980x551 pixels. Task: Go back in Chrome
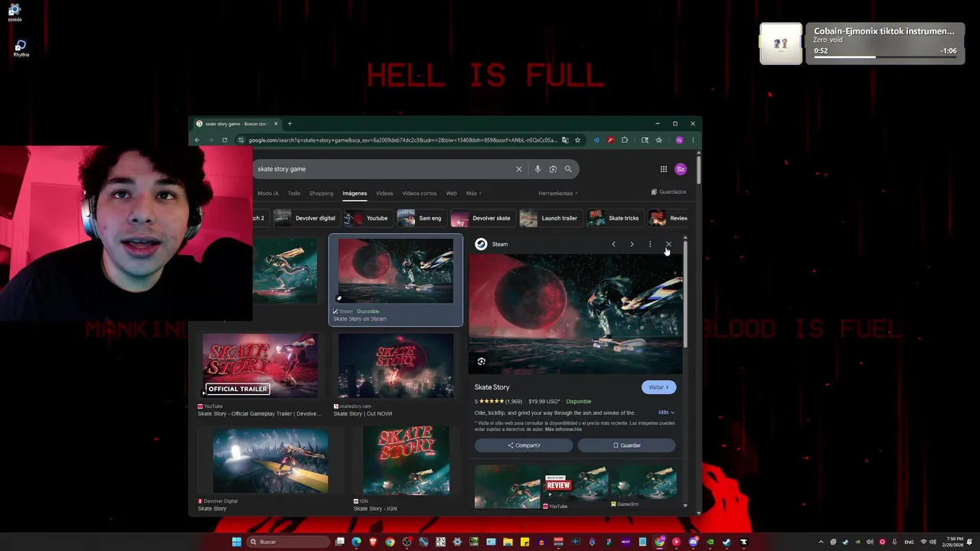point(197,140)
